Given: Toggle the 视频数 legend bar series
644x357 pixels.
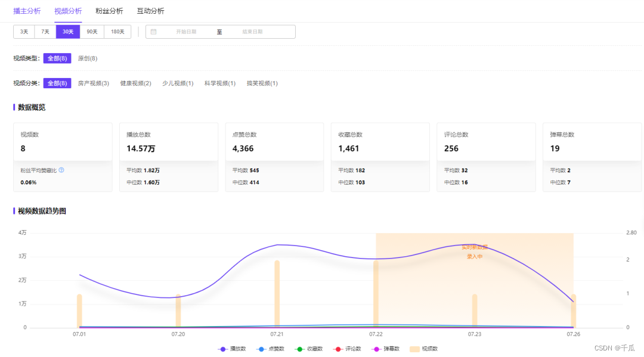Looking at the screenshot, I should (x=424, y=349).
